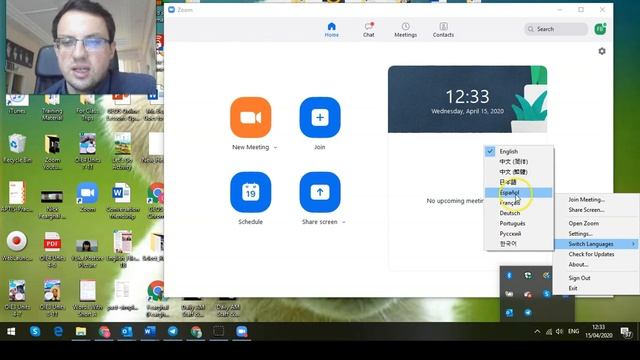Choose 日本語 from the language list
Screen dimensions: 640x360
coord(519,182)
